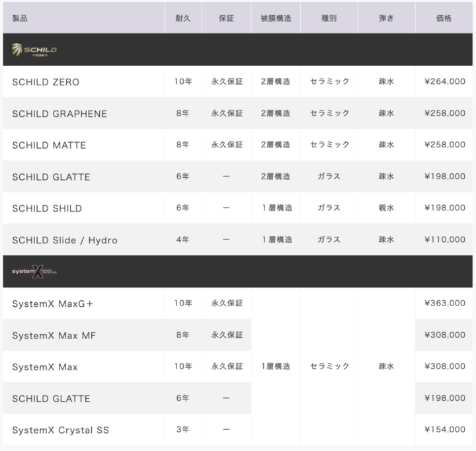The width and height of the screenshot is (476, 451).
Task: Click the SystemX brand logo
Action: [34, 272]
